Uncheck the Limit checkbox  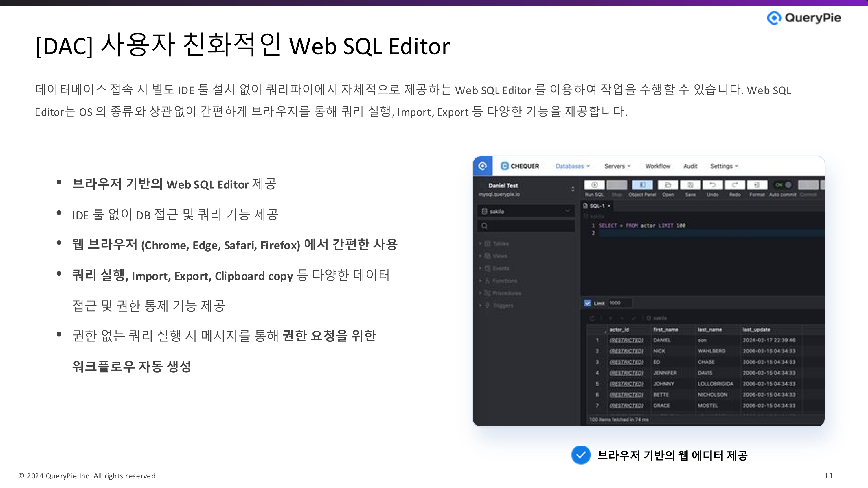click(587, 303)
